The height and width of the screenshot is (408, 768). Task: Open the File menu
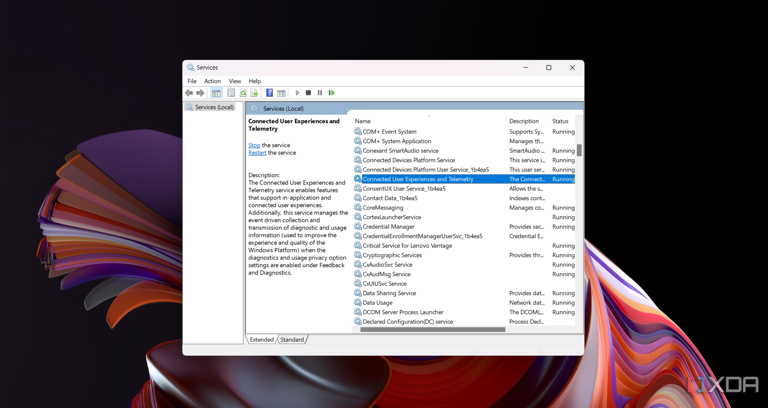point(192,81)
